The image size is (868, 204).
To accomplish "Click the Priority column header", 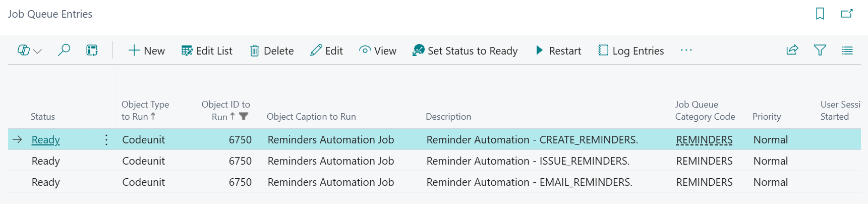I will [767, 117].
